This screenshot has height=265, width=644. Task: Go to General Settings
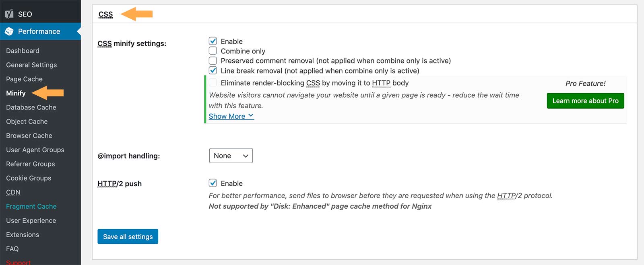31,65
